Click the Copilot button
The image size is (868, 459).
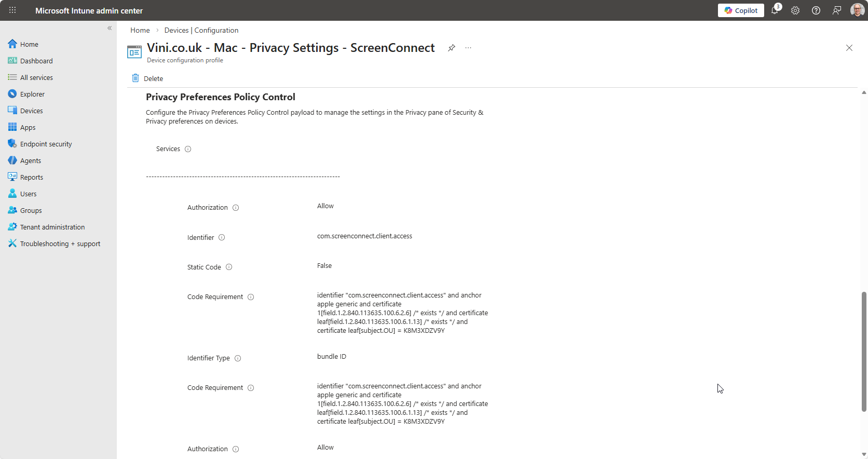[741, 10]
